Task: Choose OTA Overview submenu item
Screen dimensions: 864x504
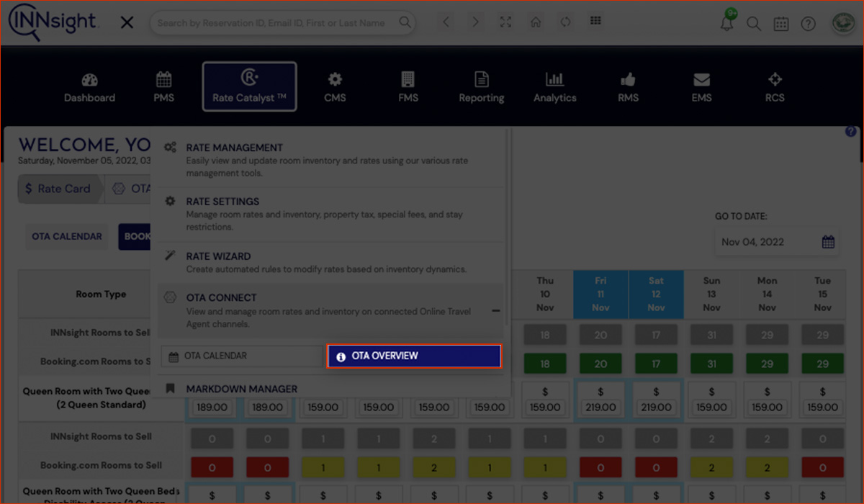Action: (414, 356)
